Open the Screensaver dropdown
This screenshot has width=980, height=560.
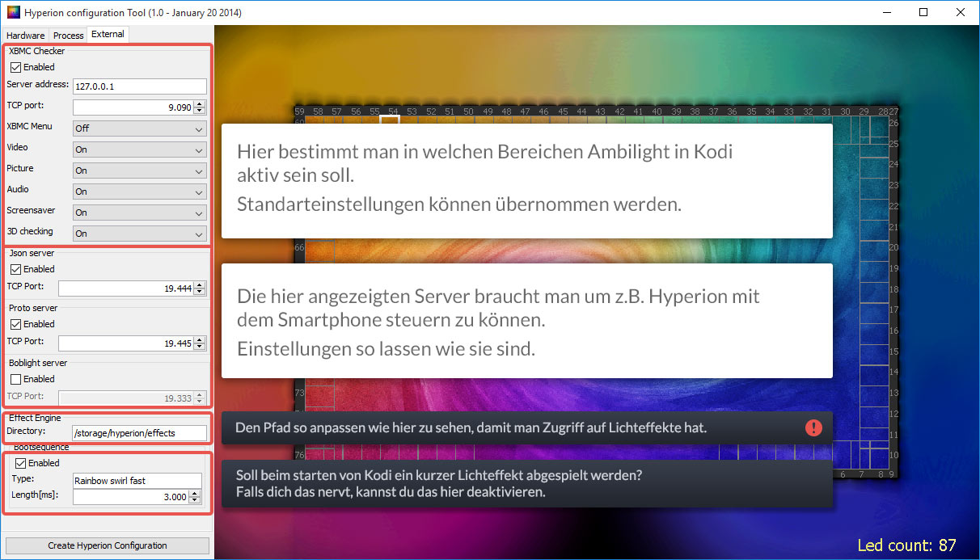coord(139,213)
